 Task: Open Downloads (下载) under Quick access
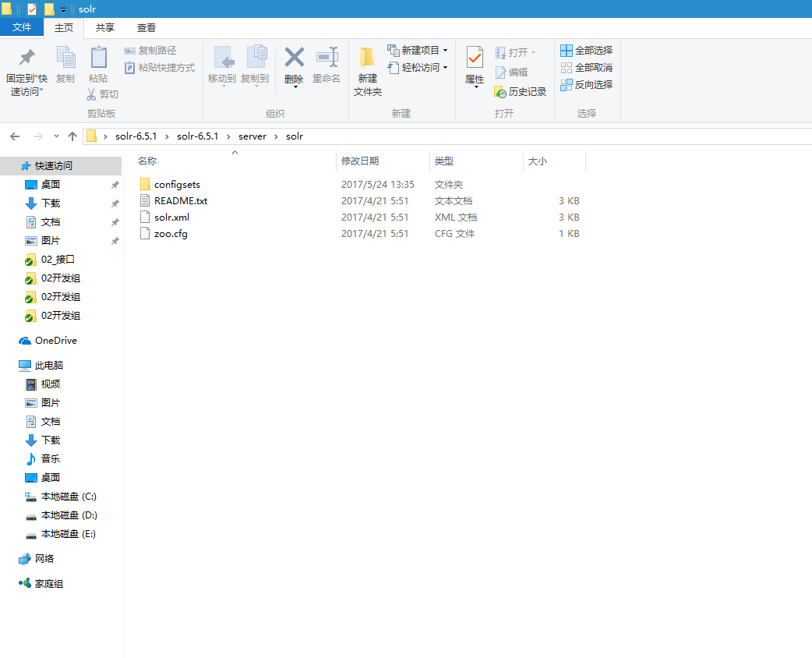click(x=50, y=203)
